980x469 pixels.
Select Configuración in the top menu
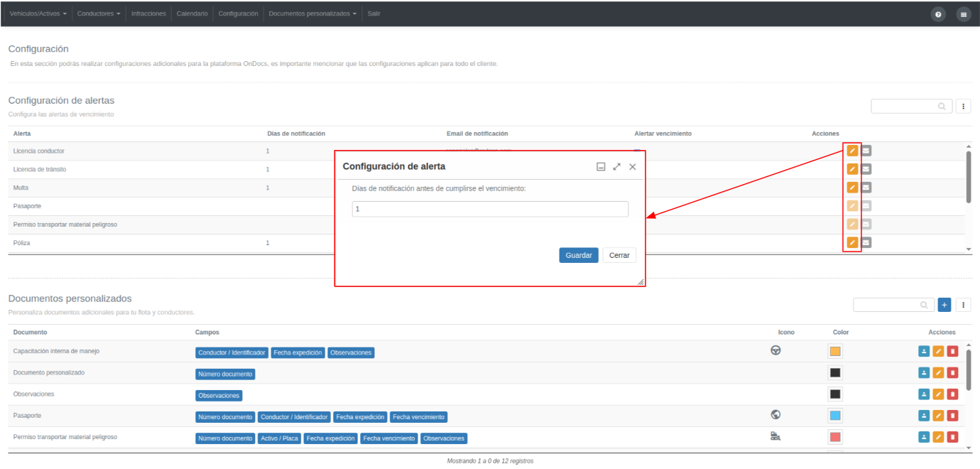pos(238,14)
